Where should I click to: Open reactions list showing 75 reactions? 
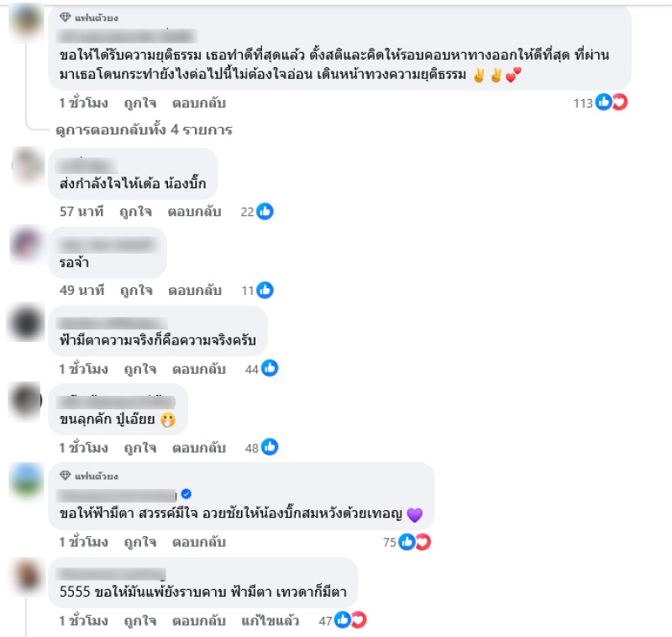[407, 542]
